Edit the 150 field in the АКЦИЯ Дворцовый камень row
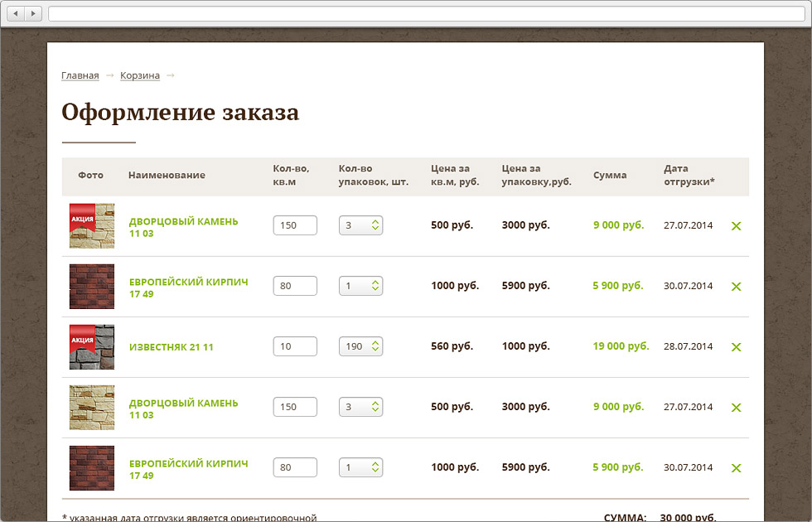 [295, 225]
